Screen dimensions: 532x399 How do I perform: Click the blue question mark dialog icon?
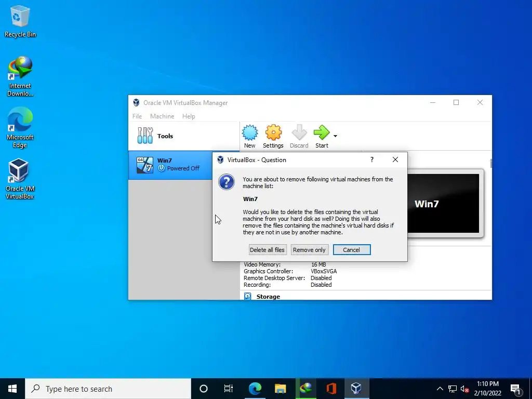point(227,182)
